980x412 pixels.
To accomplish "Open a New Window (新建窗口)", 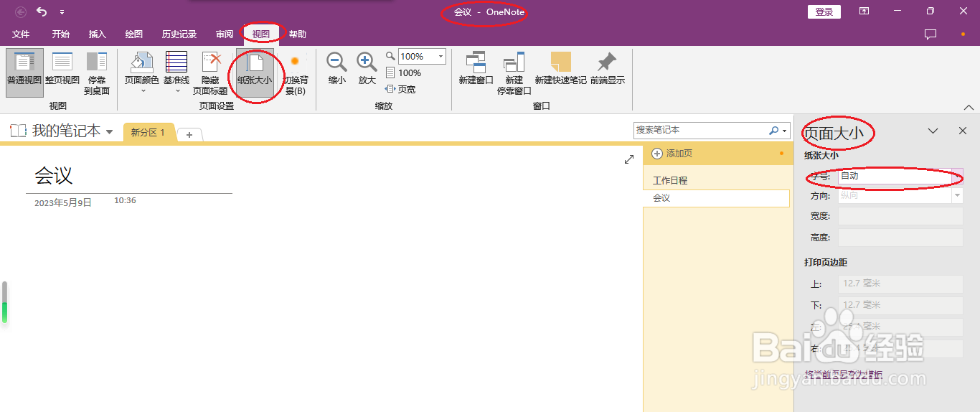I will (476, 69).
